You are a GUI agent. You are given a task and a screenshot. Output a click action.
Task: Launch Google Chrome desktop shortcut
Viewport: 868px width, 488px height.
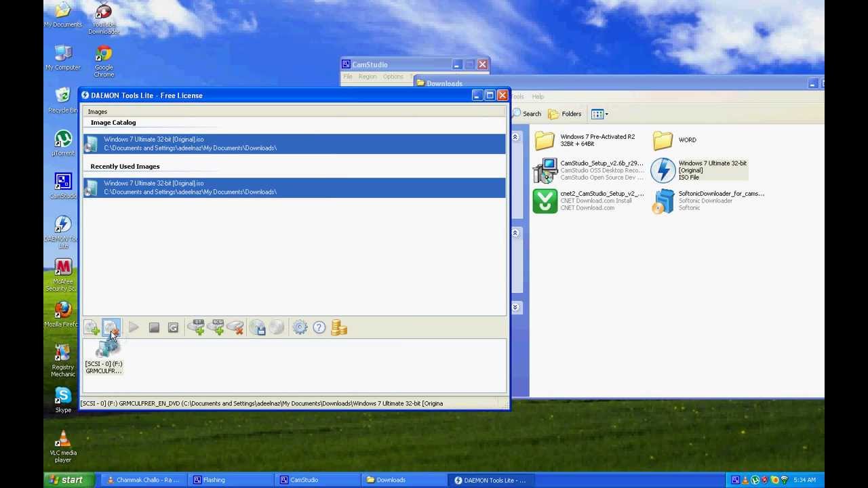coord(104,61)
